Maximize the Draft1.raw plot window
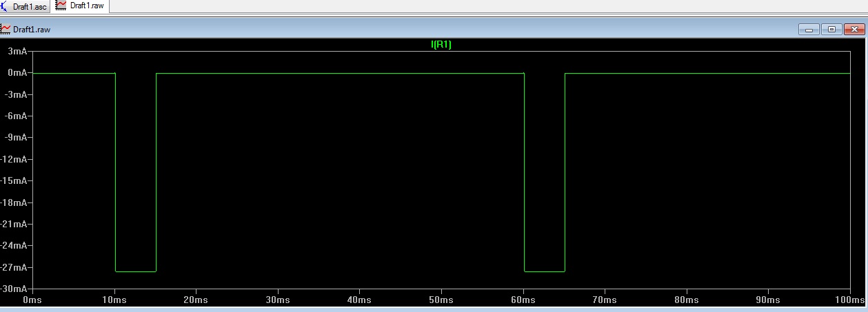This screenshot has height=312, width=868. point(831,29)
